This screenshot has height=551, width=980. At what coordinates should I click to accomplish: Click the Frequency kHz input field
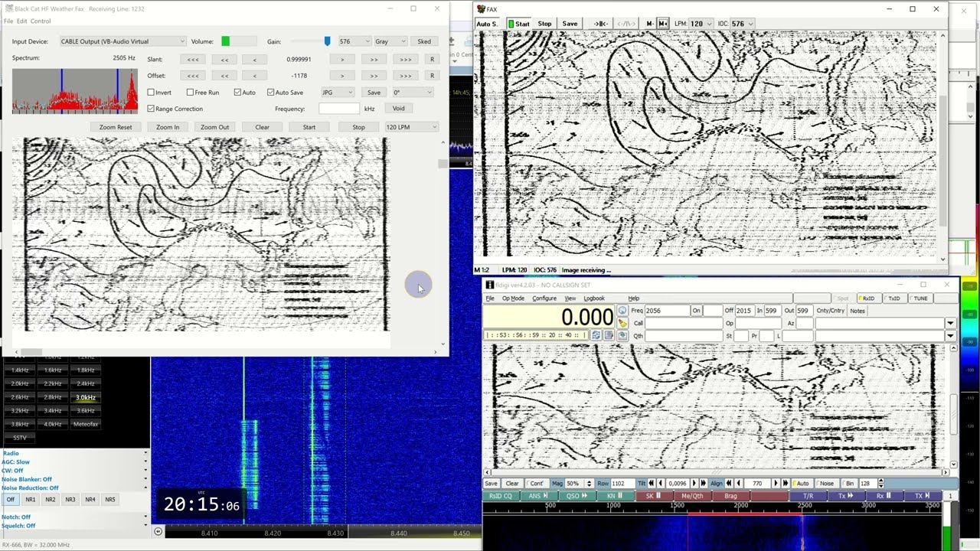pos(338,109)
